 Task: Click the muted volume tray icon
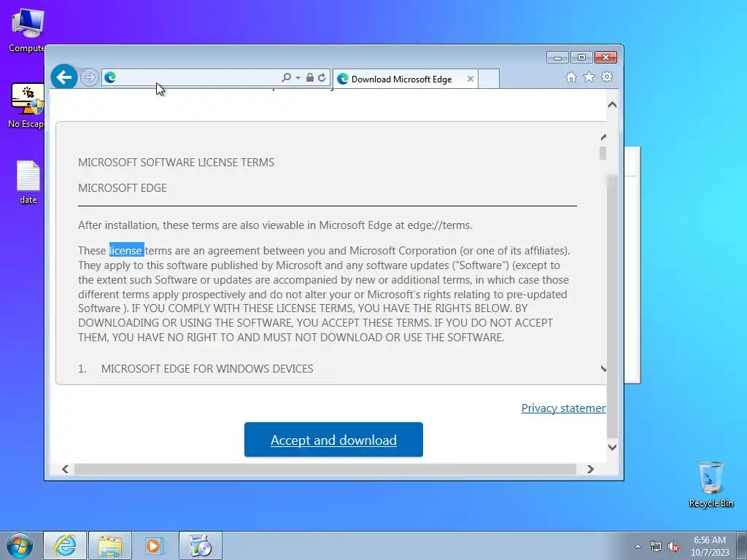coord(673,547)
